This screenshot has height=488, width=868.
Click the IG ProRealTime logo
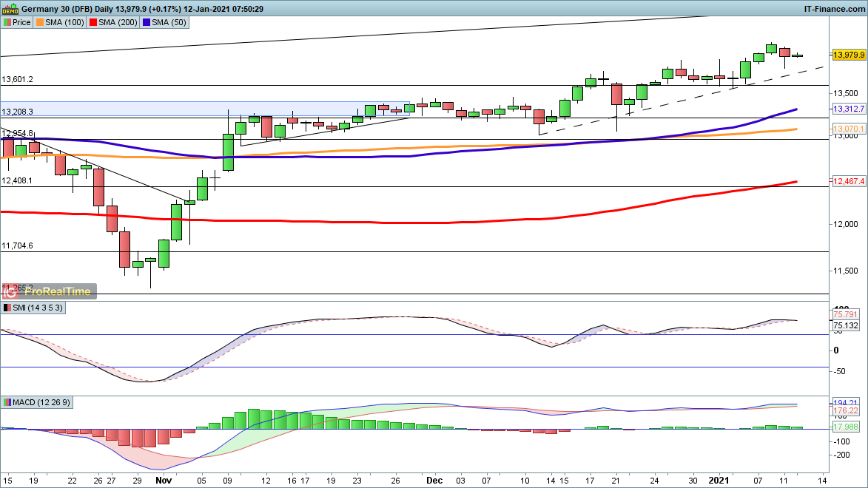[49, 291]
